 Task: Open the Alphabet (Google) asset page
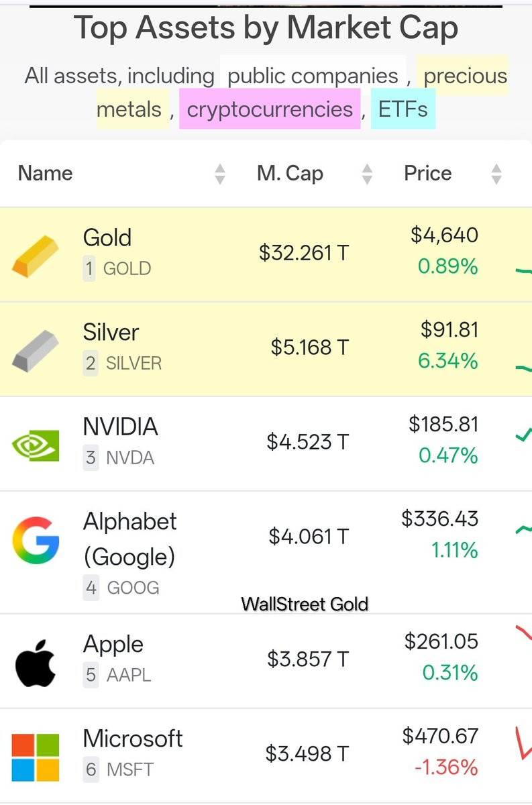[129, 539]
